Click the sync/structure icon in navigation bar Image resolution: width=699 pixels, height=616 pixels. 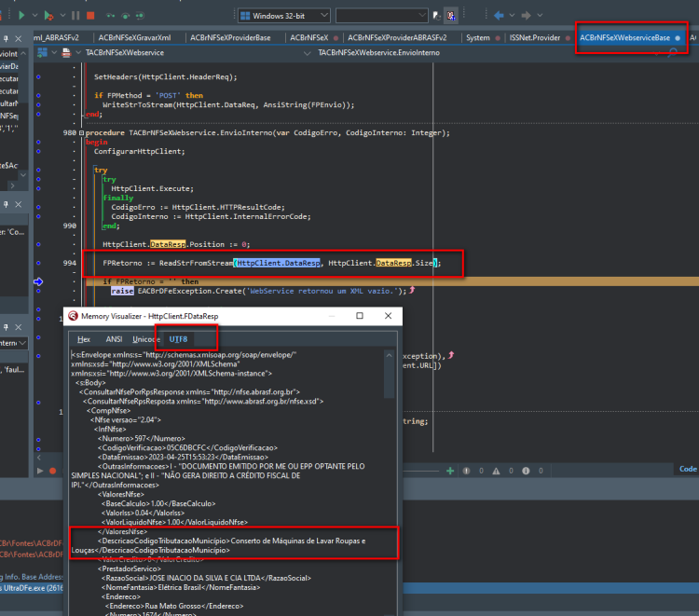pyautogui.click(x=42, y=52)
